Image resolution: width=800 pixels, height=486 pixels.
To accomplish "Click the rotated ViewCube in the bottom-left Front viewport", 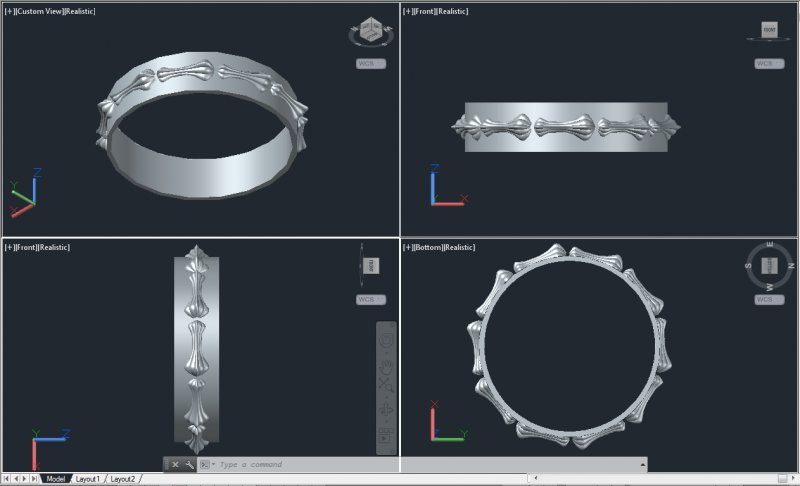I will tap(371, 265).
